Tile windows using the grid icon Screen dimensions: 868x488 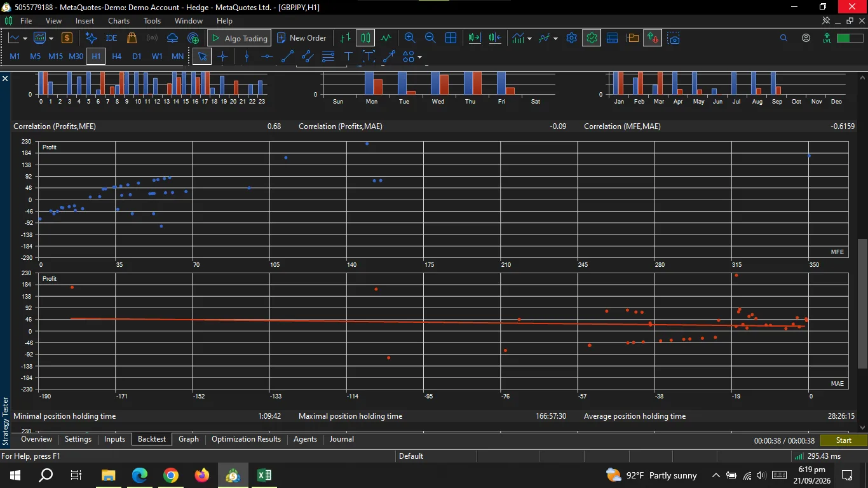pyautogui.click(x=451, y=38)
